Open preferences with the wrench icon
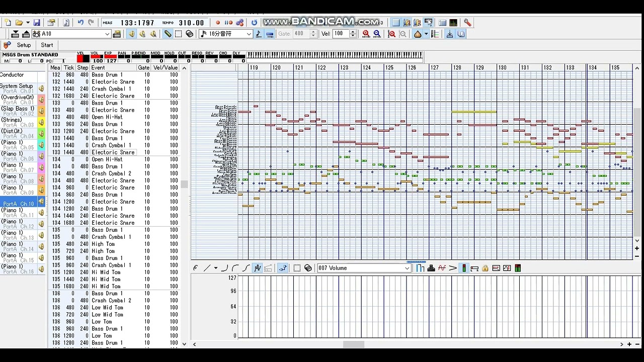This screenshot has width=644, height=362. click(x=467, y=23)
